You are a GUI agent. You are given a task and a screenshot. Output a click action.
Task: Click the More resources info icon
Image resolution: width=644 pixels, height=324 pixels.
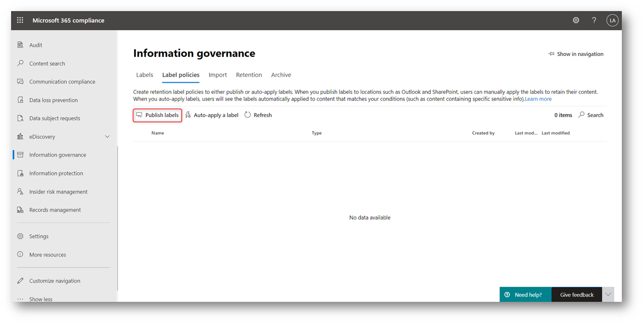pyautogui.click(x=21, y=254)
